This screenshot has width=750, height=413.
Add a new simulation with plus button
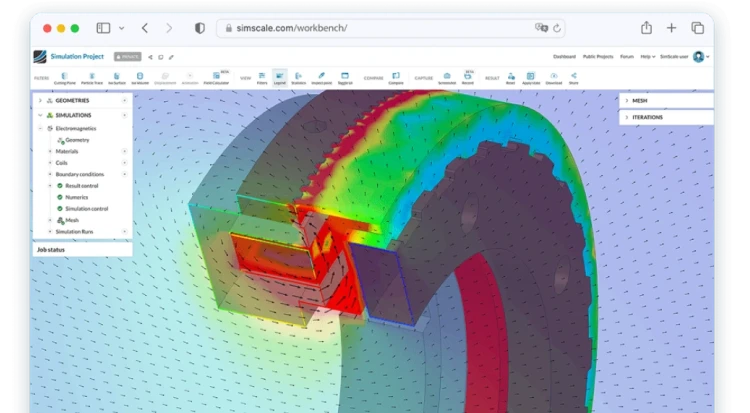[x=124, y=115]
